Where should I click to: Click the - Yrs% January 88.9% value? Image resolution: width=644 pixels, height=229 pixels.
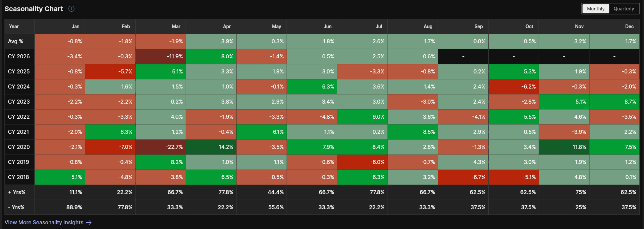tap(74, 208)
